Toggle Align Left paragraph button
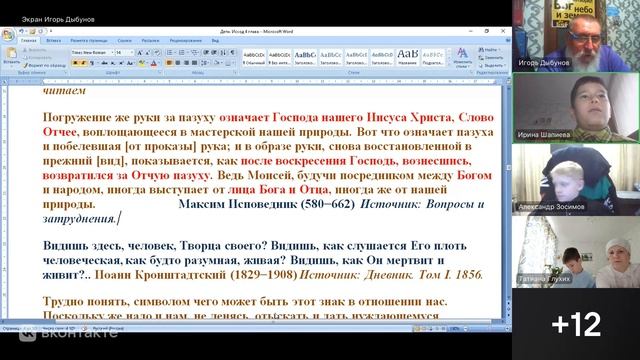This screenshot has height=360, width=640. tap(169, 63)
